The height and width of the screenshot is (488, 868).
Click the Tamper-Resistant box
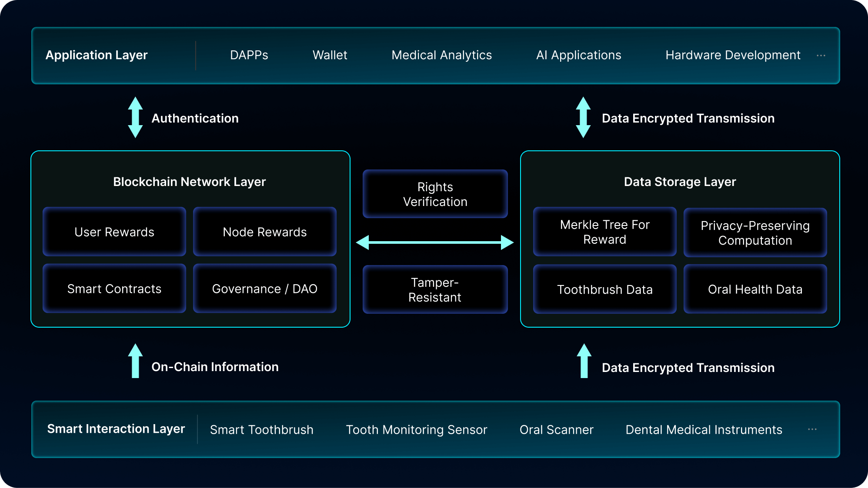[x=435, y=290]
